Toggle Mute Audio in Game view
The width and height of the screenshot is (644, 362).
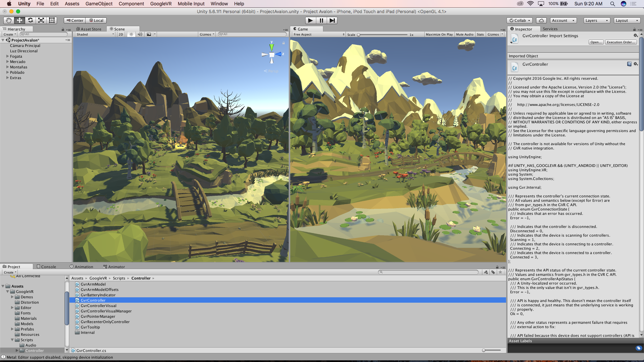click(465, 35)
